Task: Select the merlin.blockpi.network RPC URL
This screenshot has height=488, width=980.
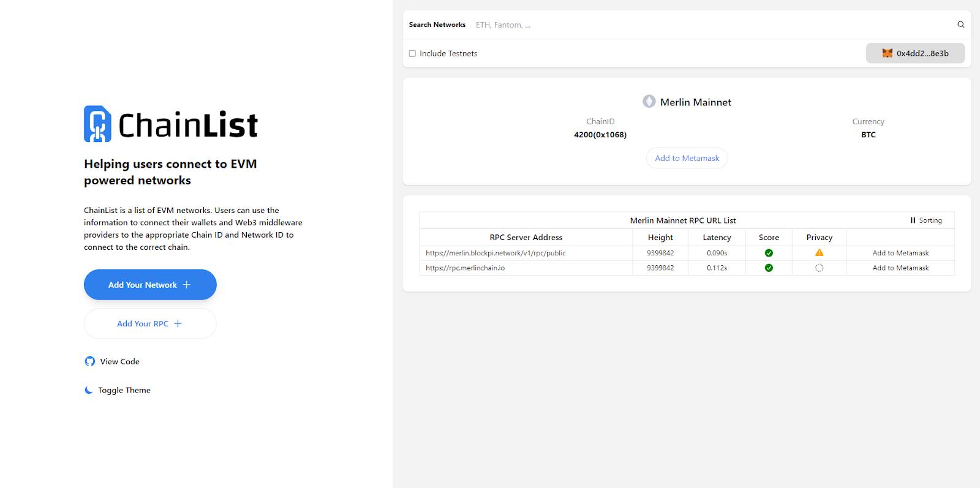Action: pos(496,253)
